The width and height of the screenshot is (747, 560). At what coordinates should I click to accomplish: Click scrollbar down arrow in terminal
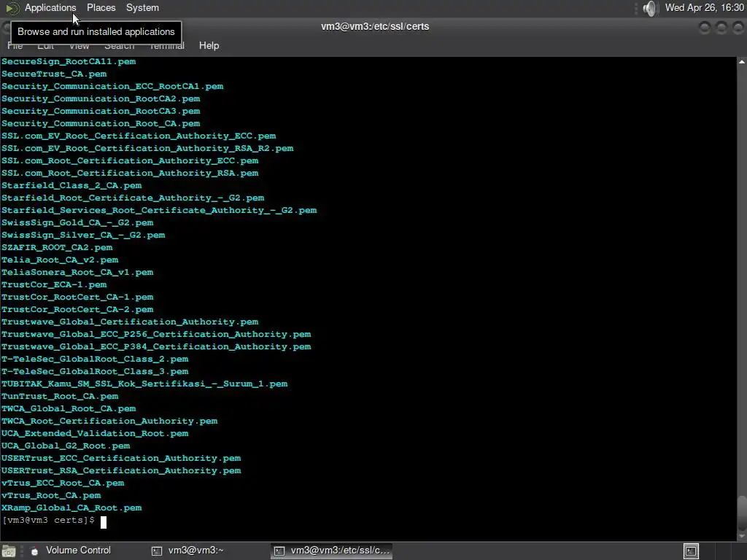click(x=742, y=537)
